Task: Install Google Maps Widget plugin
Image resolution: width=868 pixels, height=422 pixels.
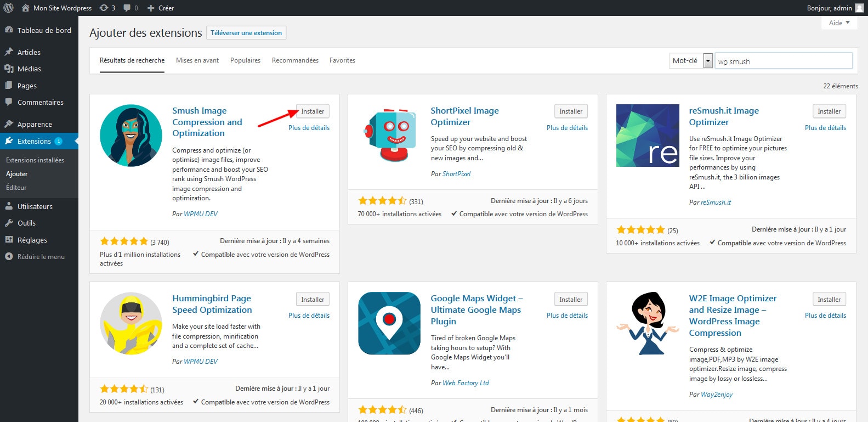Action: [571, 300]
